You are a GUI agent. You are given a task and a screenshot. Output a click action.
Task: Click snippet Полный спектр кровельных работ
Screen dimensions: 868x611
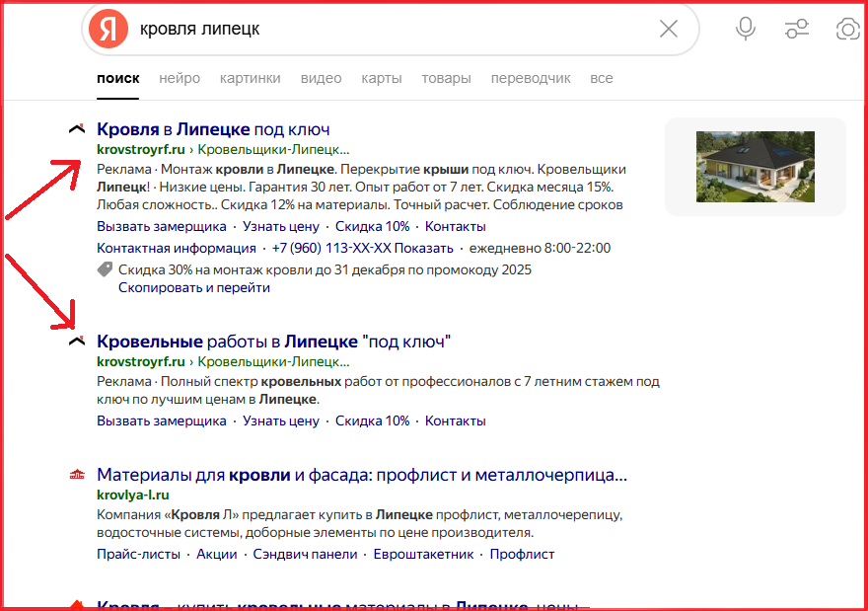click(378, 391)
